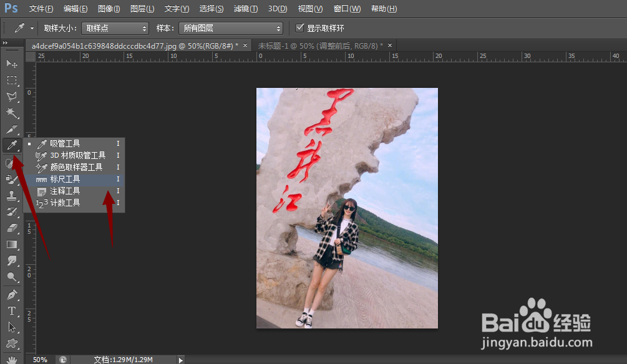
Task: Click the 50% zoom level field
Action: tap(40, 360)
